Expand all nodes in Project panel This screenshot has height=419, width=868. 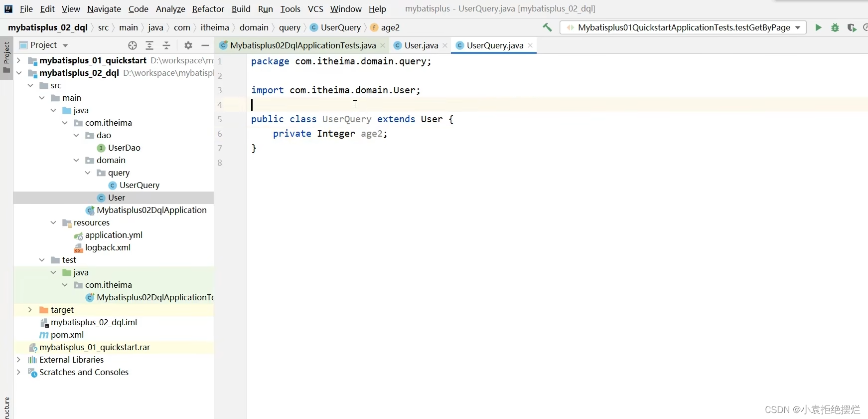click(x=149, y=45)
